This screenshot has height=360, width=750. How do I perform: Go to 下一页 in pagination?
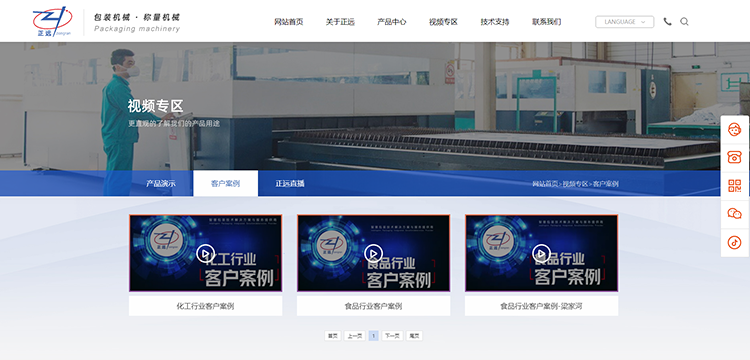click(x=392, y=336)
